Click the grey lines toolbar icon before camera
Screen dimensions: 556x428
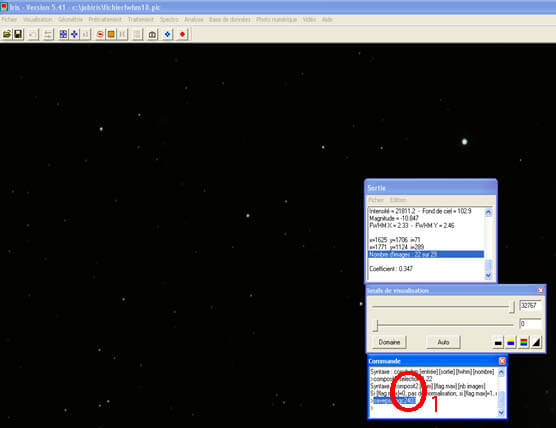click(138, 34)
